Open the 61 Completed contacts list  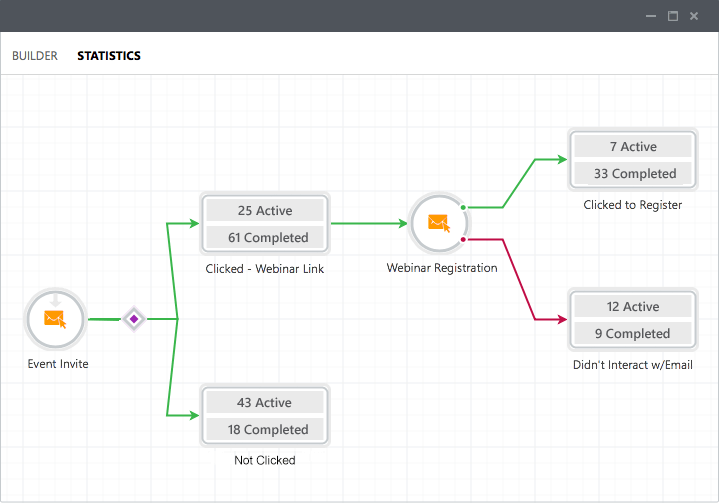pyautogui.click(x=265, y=238)
